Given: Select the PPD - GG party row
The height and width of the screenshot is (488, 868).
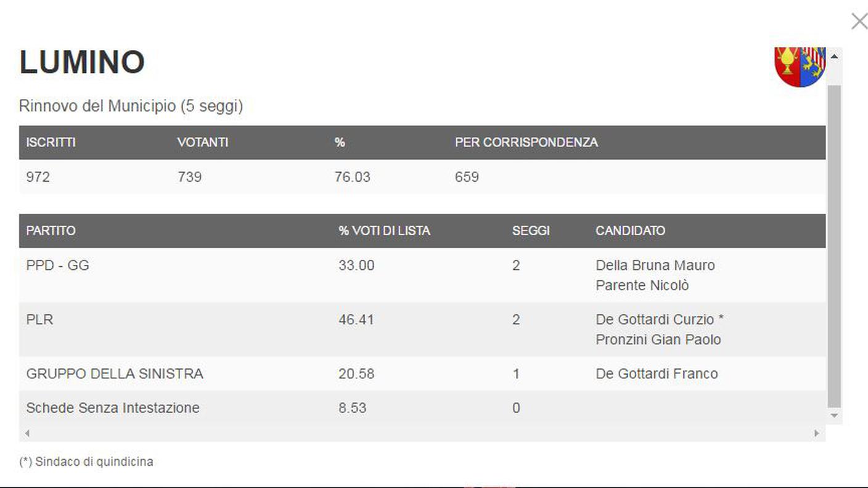Looking at the screenshot, I should click(422, 275).
